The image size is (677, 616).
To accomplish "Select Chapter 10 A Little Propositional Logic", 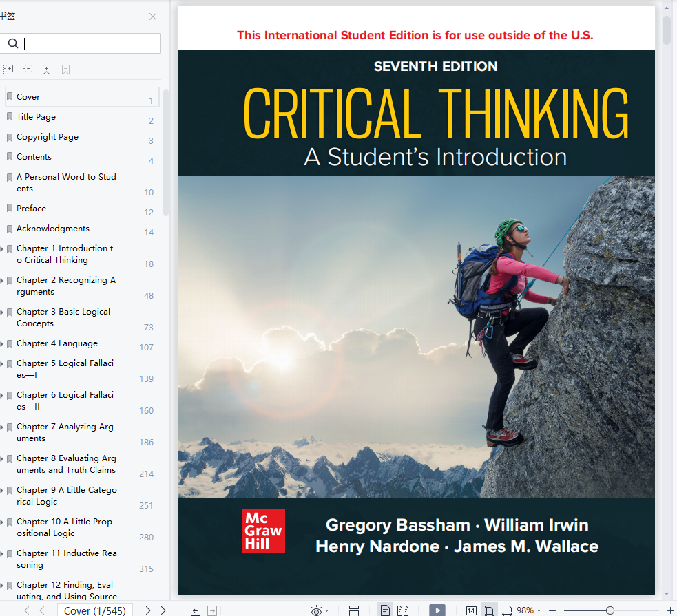I will click(x=64, y=527).
